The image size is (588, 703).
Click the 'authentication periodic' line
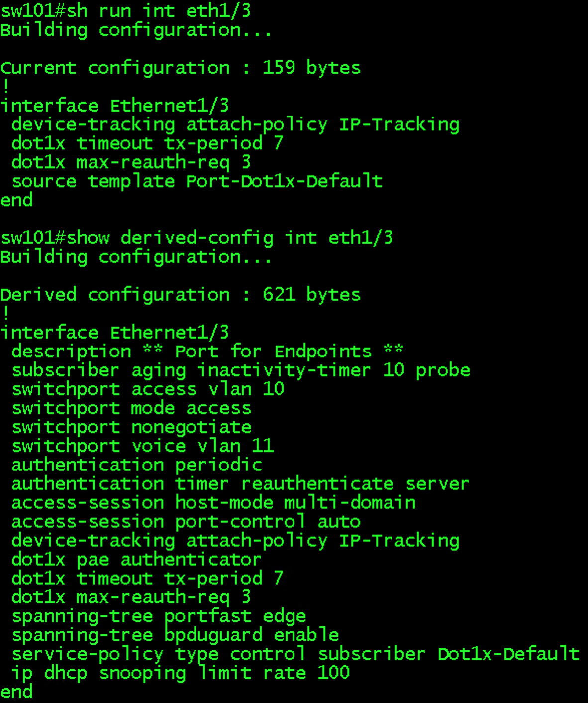click(x=137, y=465)
